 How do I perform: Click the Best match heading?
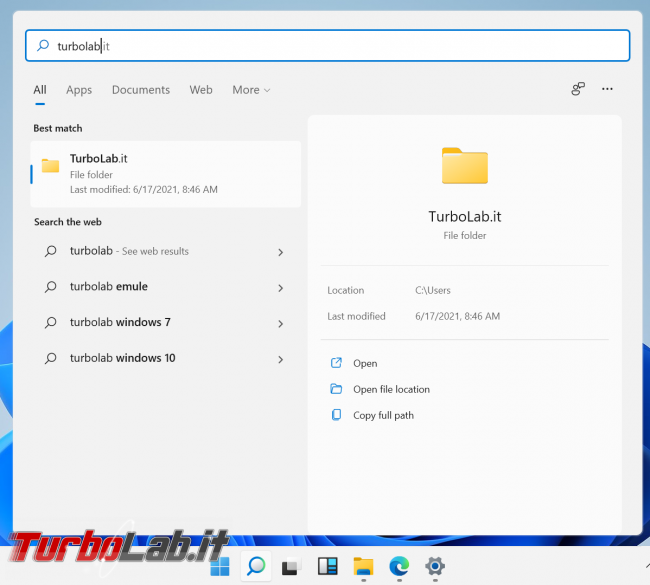tap(58, 129)
